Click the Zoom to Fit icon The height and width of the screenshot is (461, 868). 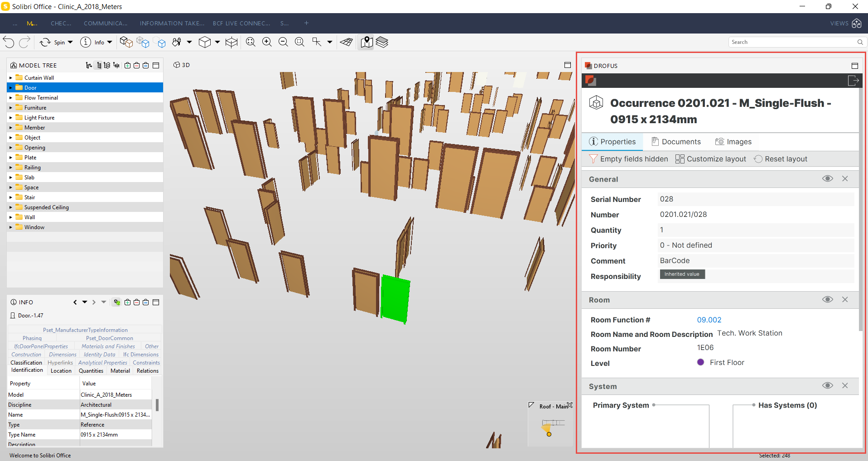click(x=251, y=42)
